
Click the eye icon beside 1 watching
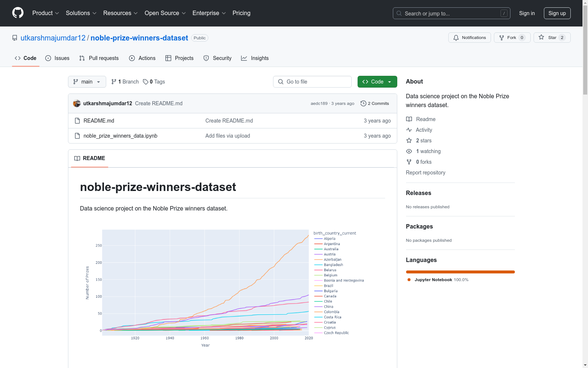pos(409,151)
